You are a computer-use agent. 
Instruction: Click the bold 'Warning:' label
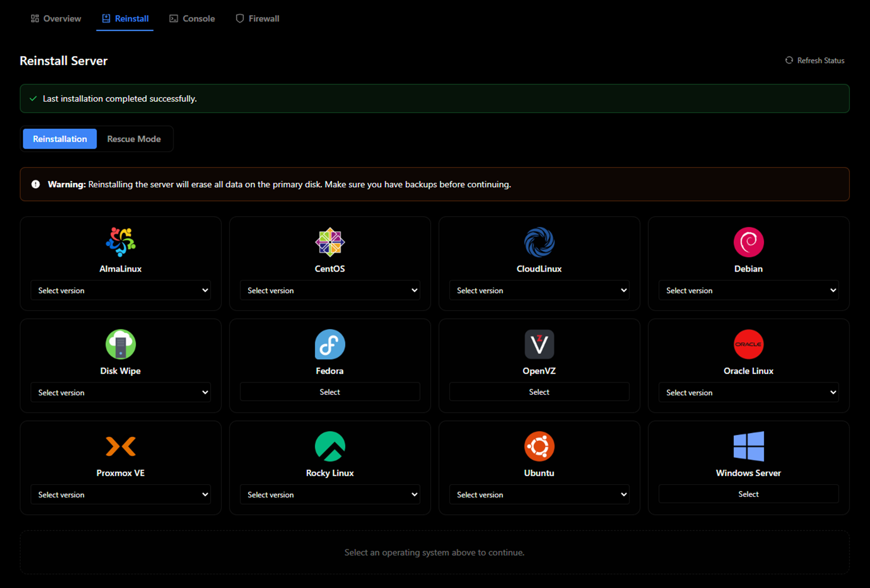coord(67,184)
